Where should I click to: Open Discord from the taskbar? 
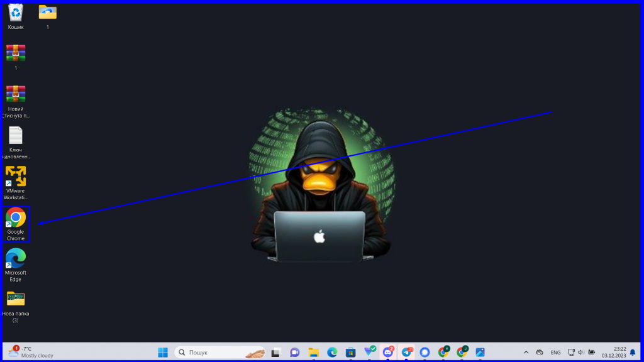(388, 352)
